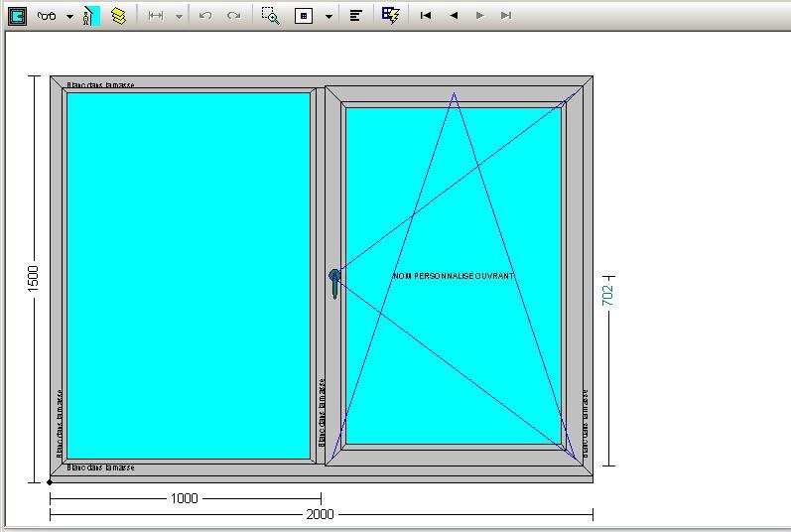Viewport: 791px width, 532px height.
Task: Click the undo arrow icon
Action: [x=204, y=16]
